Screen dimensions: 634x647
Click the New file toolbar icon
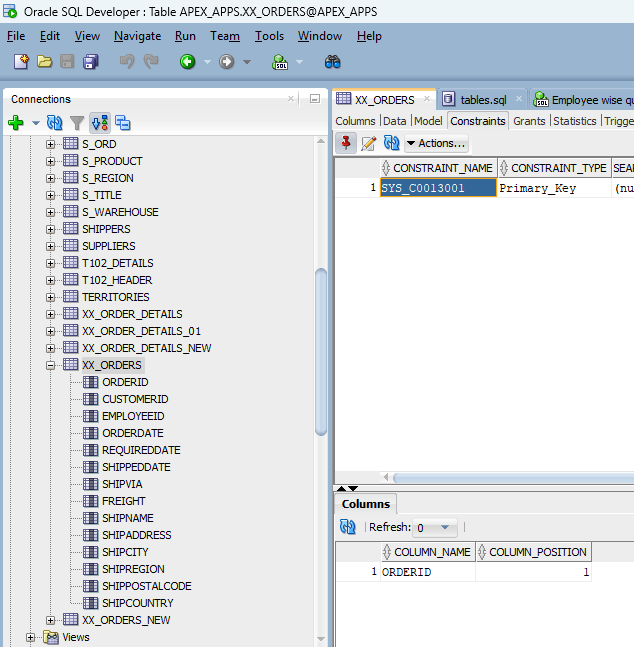pyautogui.click(x=21, y=62)
